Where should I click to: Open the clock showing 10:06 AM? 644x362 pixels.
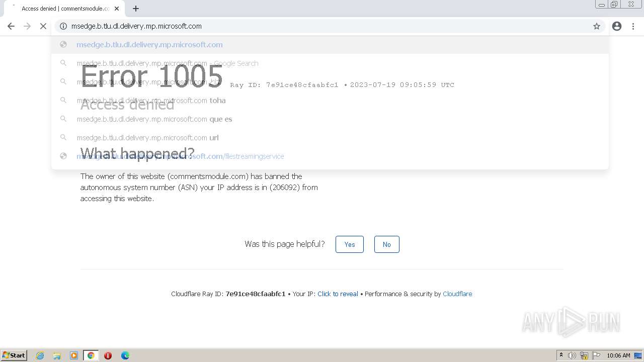[x=618, y=355]
